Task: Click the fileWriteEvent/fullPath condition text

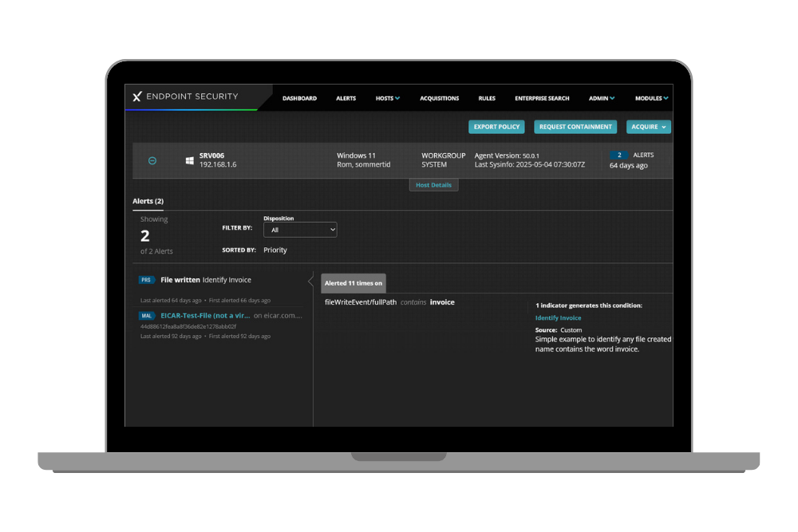Action: tap(361, 302)
